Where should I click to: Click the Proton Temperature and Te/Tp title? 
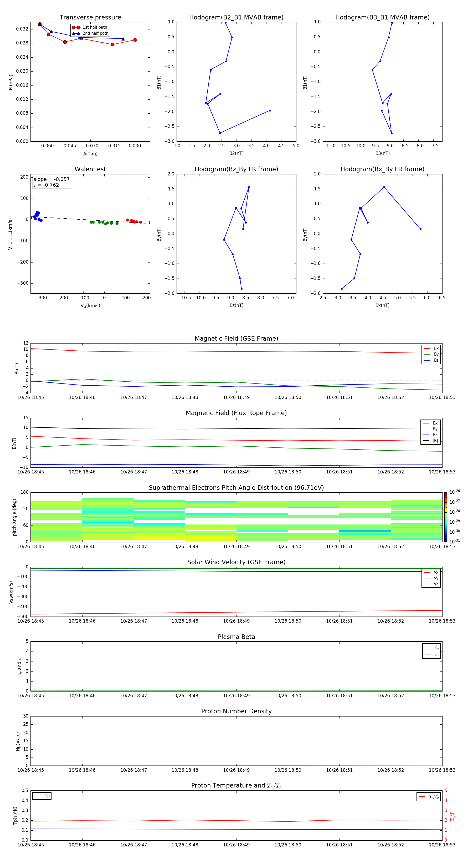(236, 786)
